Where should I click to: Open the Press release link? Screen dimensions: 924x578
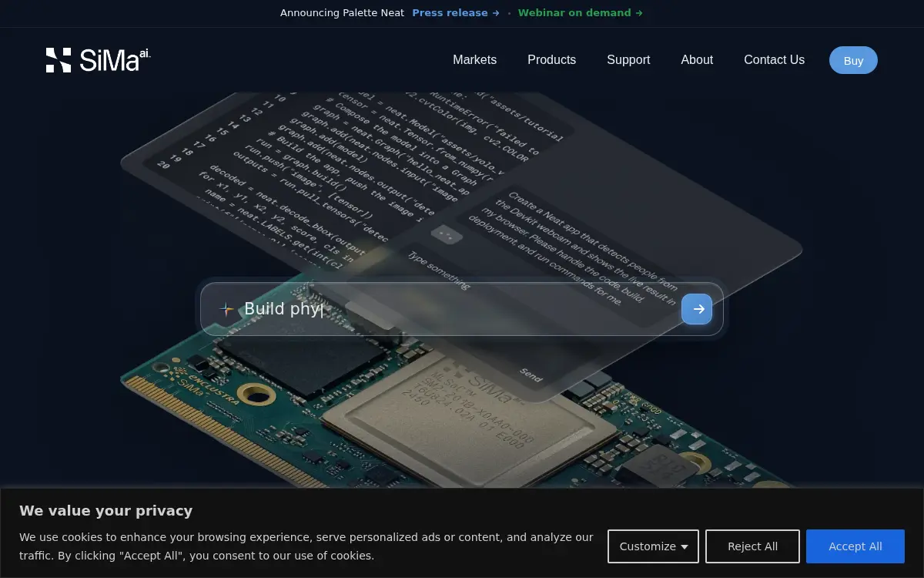[x=456, y=13]
